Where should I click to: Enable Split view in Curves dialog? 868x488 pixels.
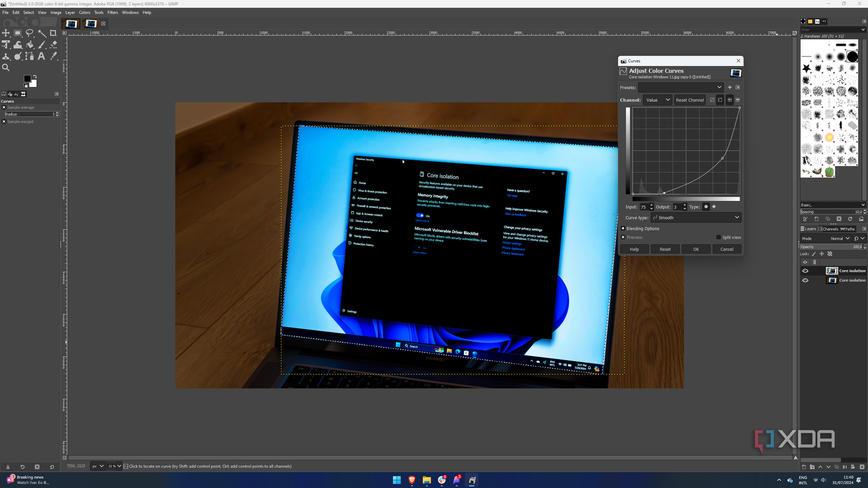click(718, 237)
